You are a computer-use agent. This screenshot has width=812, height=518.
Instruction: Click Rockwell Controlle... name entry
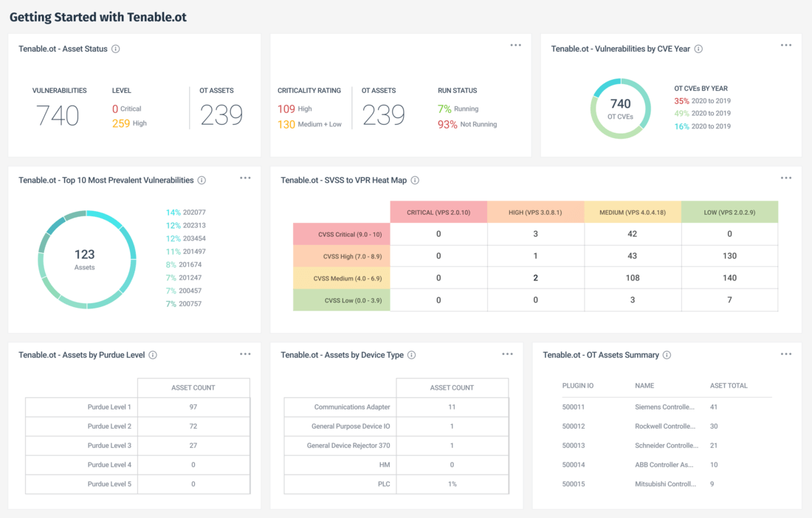pos(665,427)
